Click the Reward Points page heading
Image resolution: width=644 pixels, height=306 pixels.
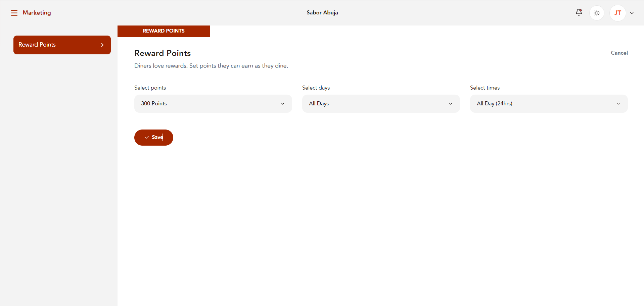click(x=163, y=53)
